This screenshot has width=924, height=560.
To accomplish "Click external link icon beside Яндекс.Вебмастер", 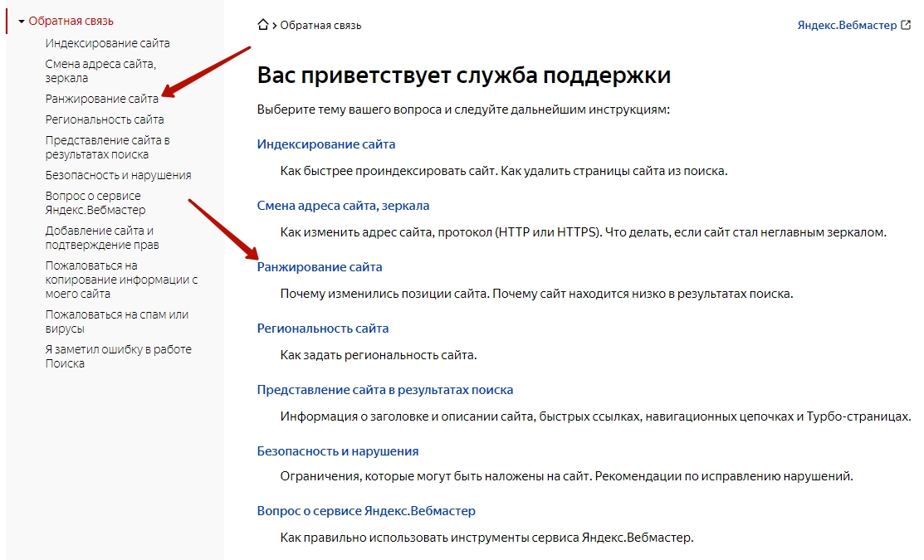I will pyautogui.click(x=906, y=25).
